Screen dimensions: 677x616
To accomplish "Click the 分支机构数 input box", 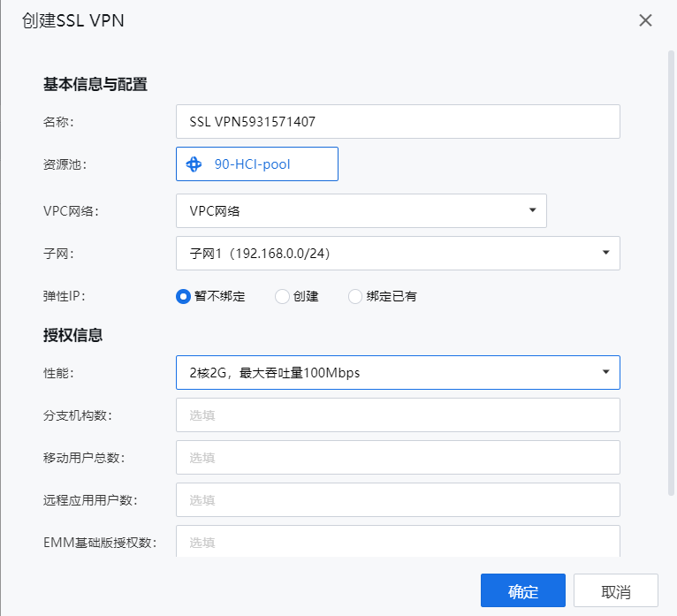I will (x=398, y=414).
